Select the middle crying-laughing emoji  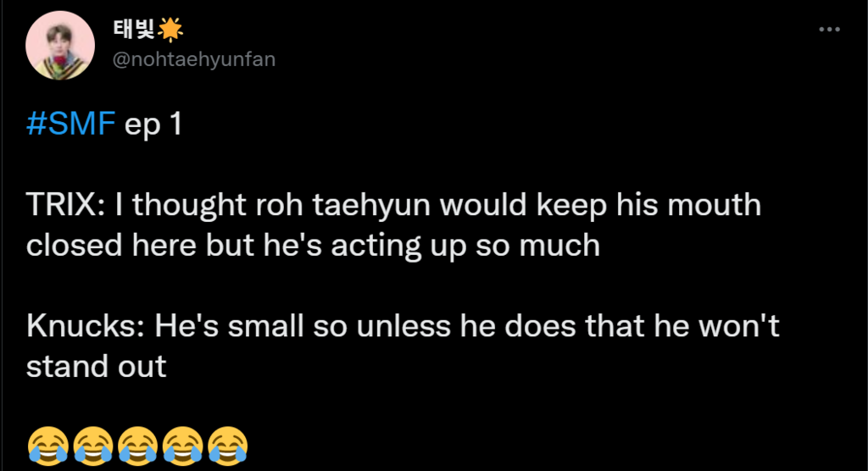point(138,445)
